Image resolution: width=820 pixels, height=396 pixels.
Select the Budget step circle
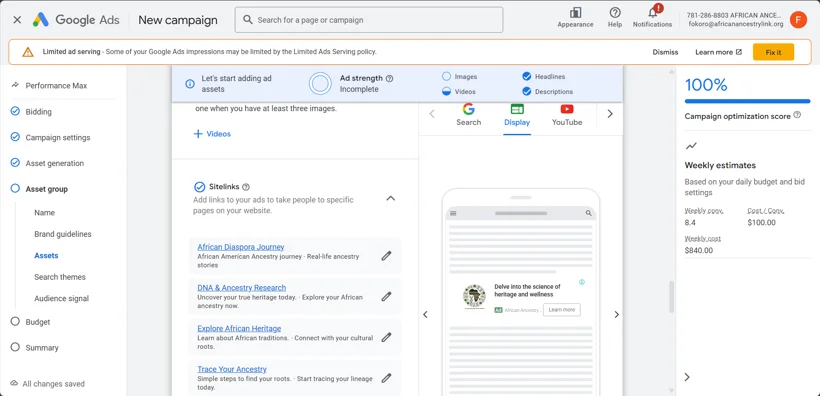tap(15, 321)
